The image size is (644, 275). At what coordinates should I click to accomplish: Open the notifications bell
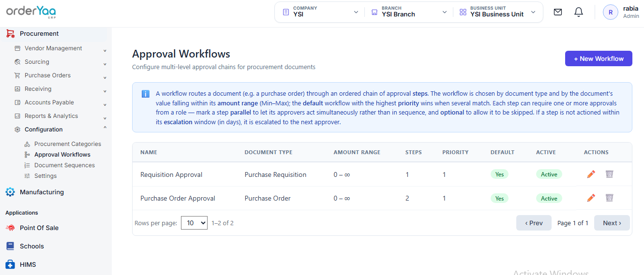(x=579, y=12)
